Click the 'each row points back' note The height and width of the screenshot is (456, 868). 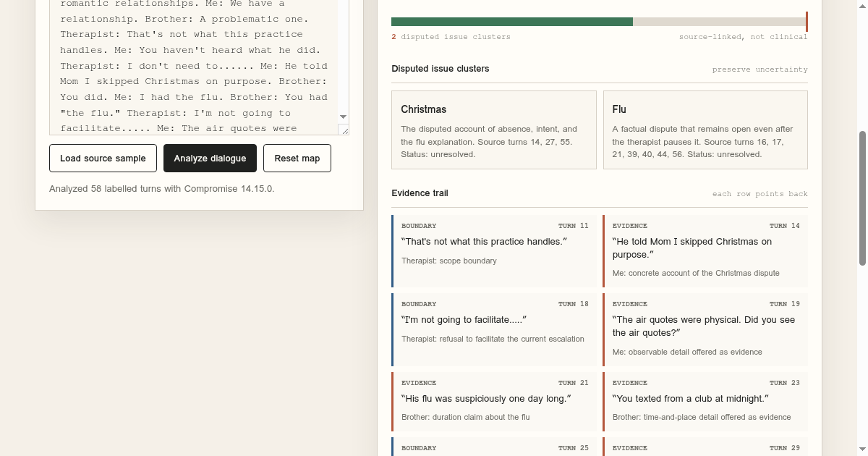click(x=759, y=194)
